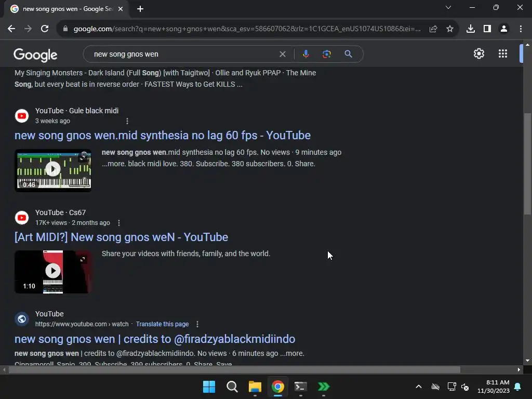Open Windows Start menu
The width and height of the screenshot is (532, 399).
[x=209, y=387]
